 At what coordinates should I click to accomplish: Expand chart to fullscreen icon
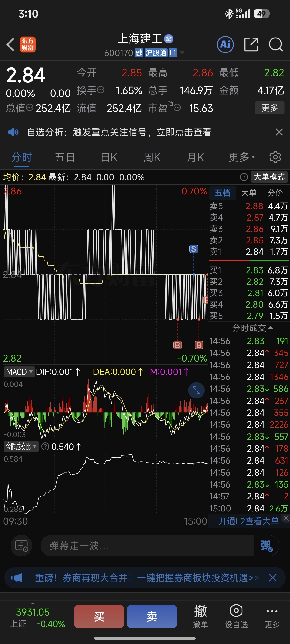[x=196, y=390]
